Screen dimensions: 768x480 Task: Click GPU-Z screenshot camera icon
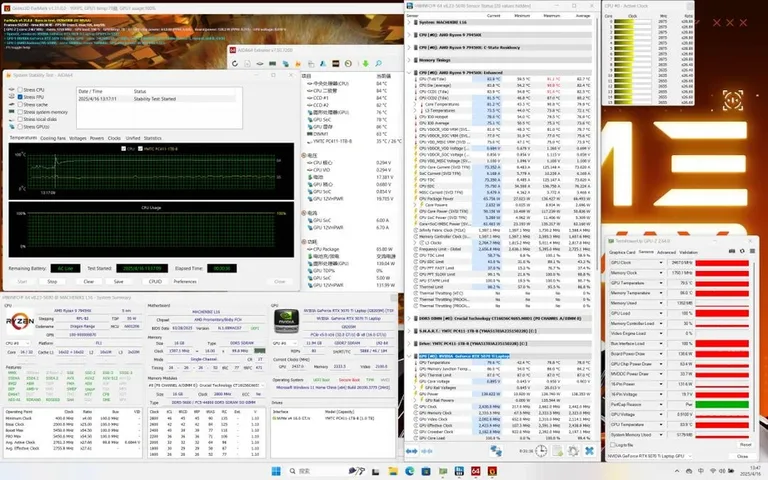click(732, 251)
